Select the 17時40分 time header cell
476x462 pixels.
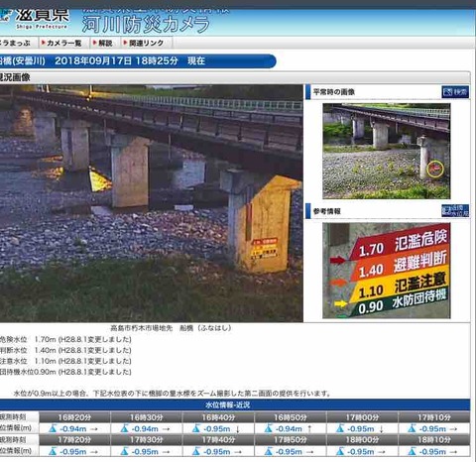[218, 440]
